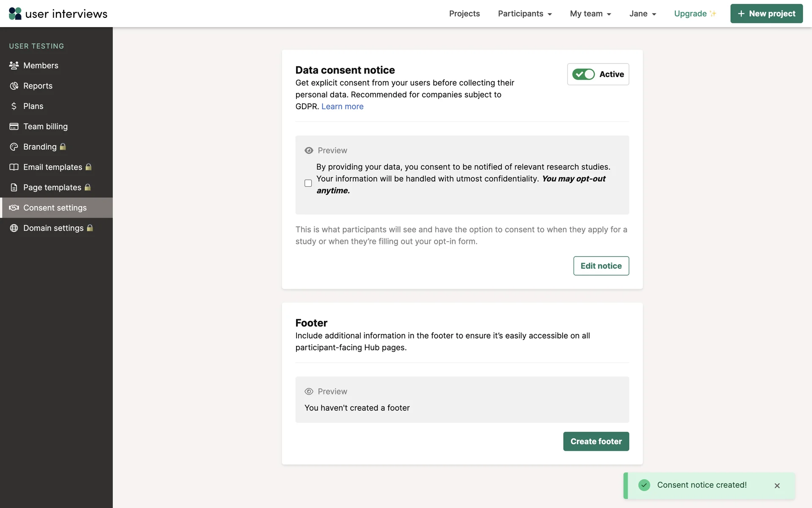The height and width of the screenshot is (508, 812).
Task: Open the Jane account dropdown
Action: pyautogui.click(x=642, y=14)
